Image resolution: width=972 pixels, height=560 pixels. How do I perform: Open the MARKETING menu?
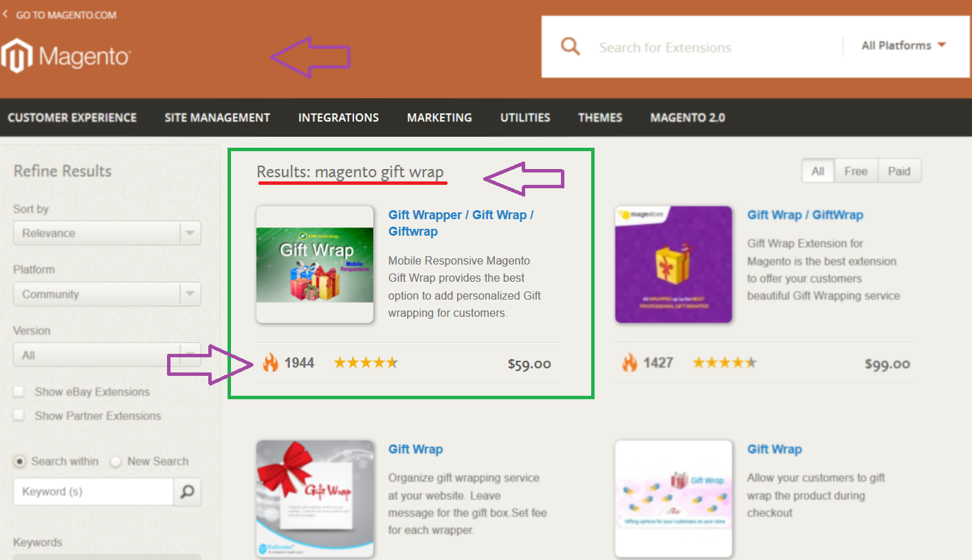(439, 117)
